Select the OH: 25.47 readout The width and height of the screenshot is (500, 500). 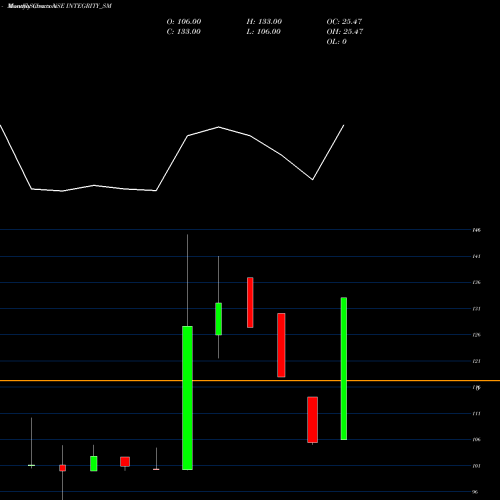pyautogui.click(x=345, y=32)
